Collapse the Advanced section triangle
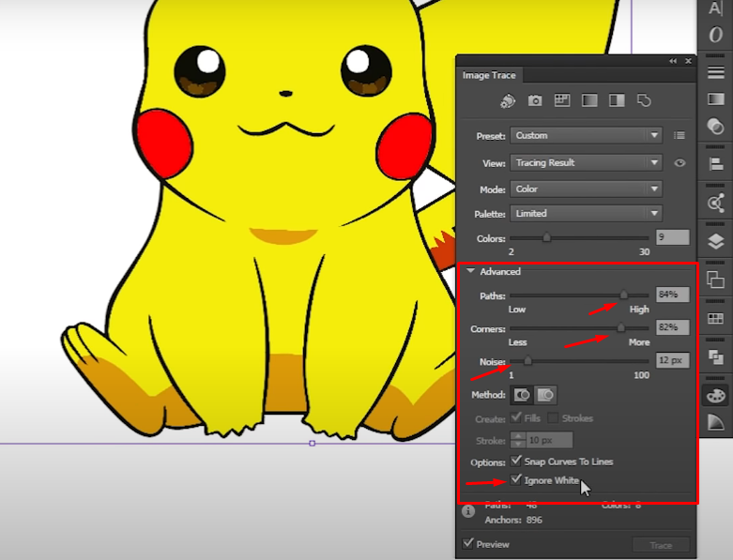This screenshot has width=733, height=560. coord(470,271)
